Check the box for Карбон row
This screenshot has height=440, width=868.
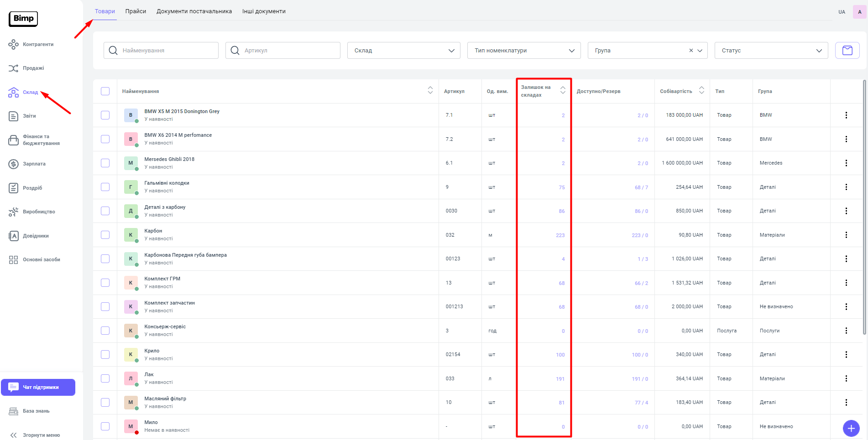coord(105,235)
